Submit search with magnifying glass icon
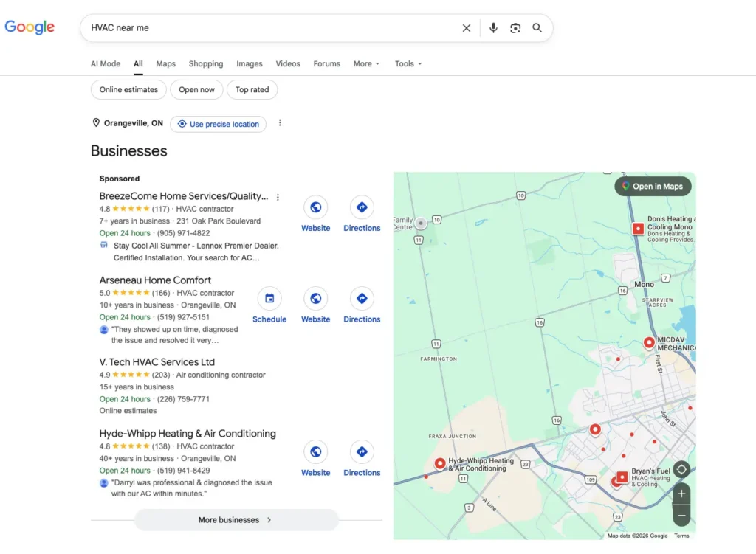Image resolution: width=756 pixels, height=554 pixels. coord(537,28)
